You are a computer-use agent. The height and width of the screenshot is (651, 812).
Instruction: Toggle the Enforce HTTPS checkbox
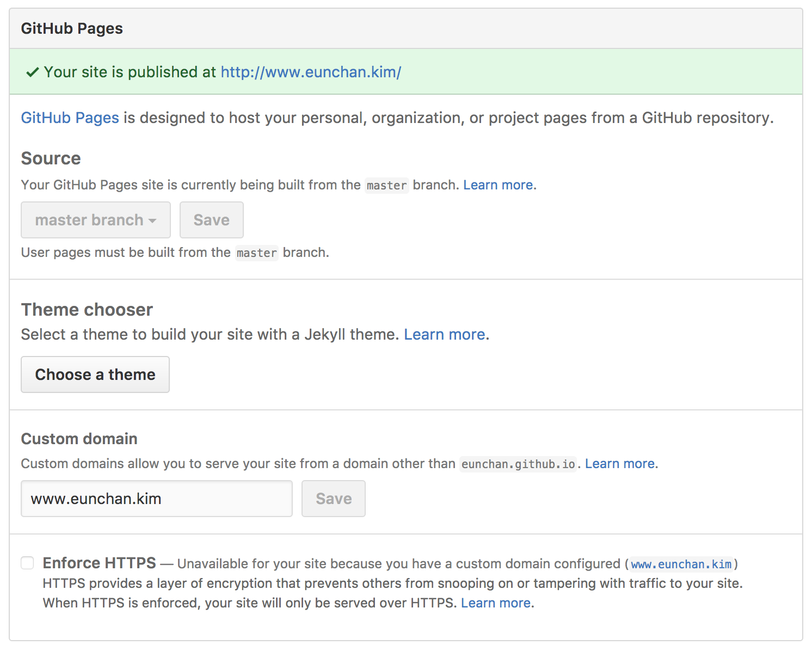(x=27, y=563)
